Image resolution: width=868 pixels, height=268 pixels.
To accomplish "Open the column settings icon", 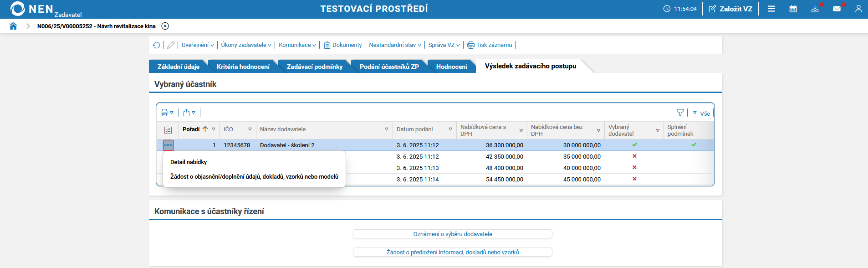I will [x=168, y=130].
